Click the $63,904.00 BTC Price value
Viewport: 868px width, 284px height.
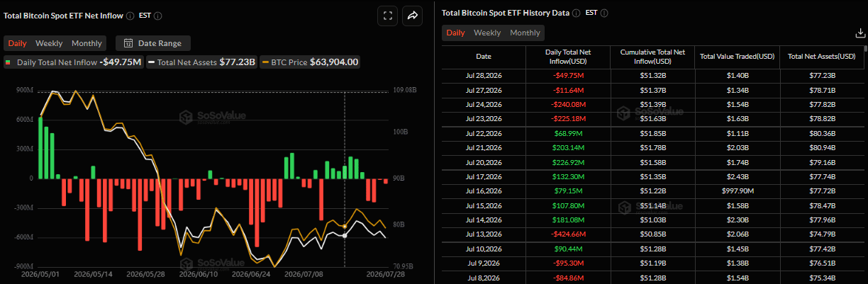(x=334, y=62)
